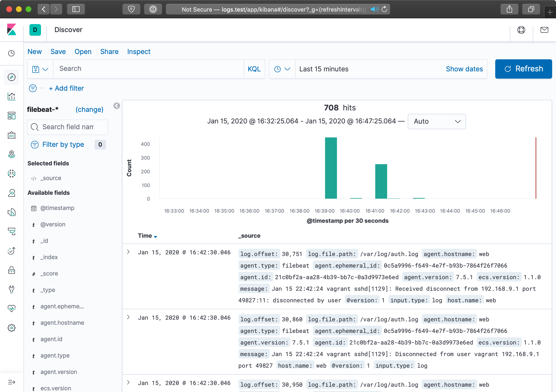The height and width of the screenshot is (392, 556).
Task: Open the Management gear icon
Action: pos(11,328)
